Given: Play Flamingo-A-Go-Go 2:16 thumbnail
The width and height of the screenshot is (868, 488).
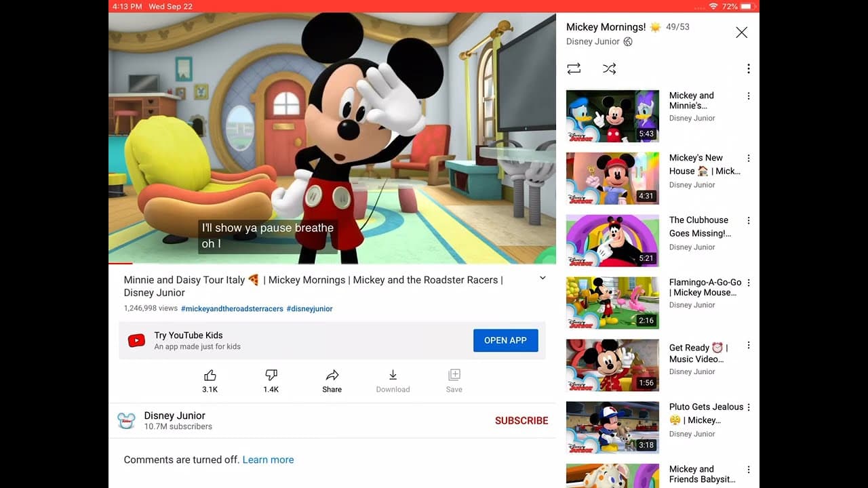Looking at the screenshot, I should 612,303.
